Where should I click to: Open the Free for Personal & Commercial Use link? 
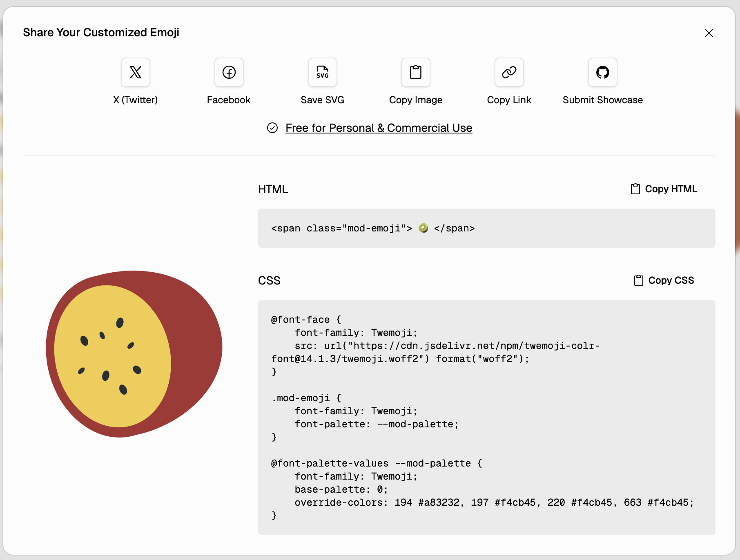[x=379, y=128]
